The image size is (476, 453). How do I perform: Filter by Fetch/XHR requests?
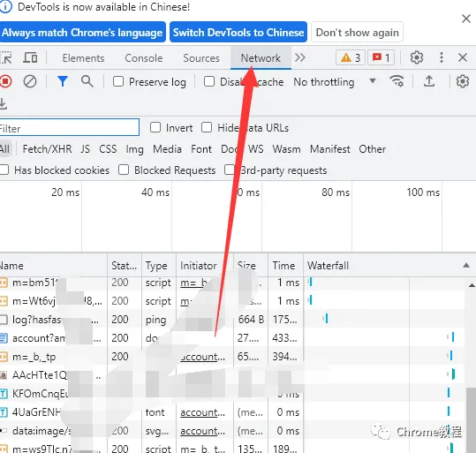[x=47, y=149]
